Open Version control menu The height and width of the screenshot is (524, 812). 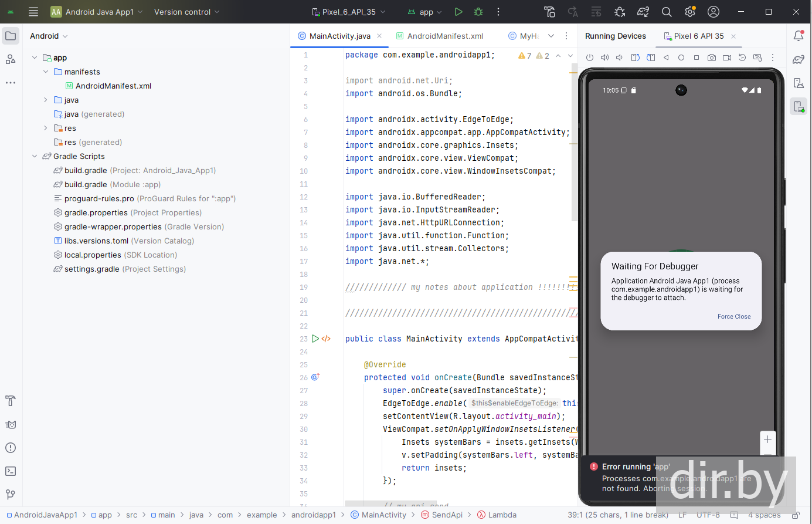[x=187, y=12]
